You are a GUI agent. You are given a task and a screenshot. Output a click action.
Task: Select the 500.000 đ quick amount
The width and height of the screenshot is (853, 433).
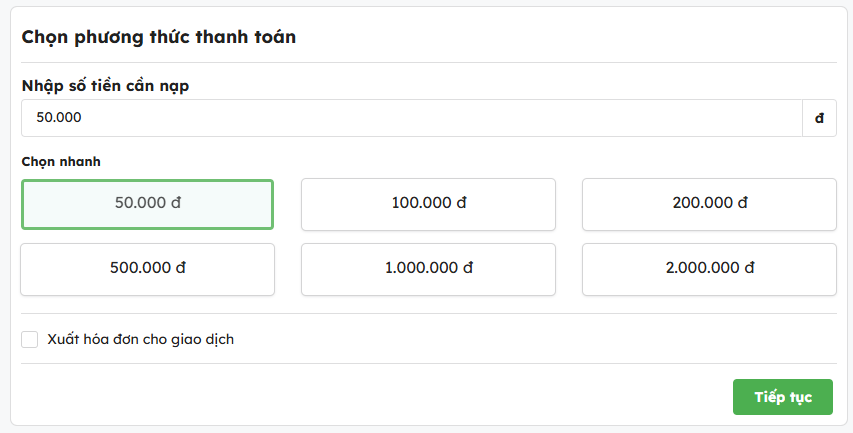click(147, 269)
